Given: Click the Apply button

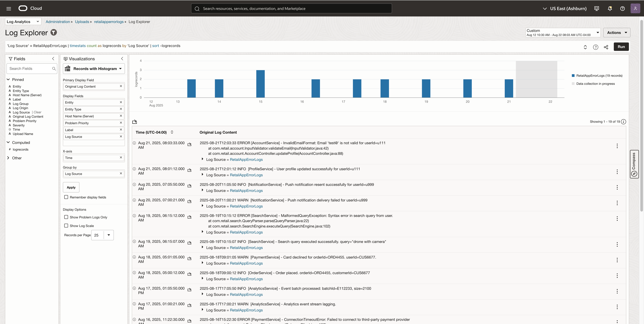Looking at the screenshot, I should 71,187.
